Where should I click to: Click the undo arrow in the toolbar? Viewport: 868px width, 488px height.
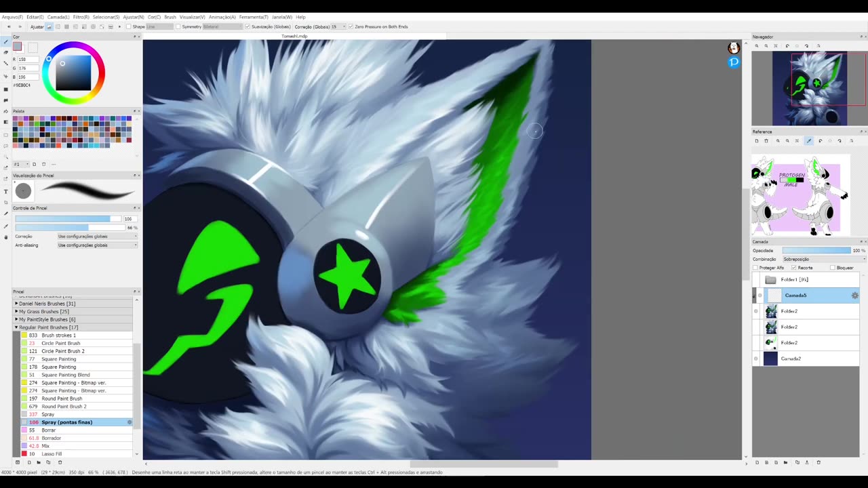click(x=9, y=26)
